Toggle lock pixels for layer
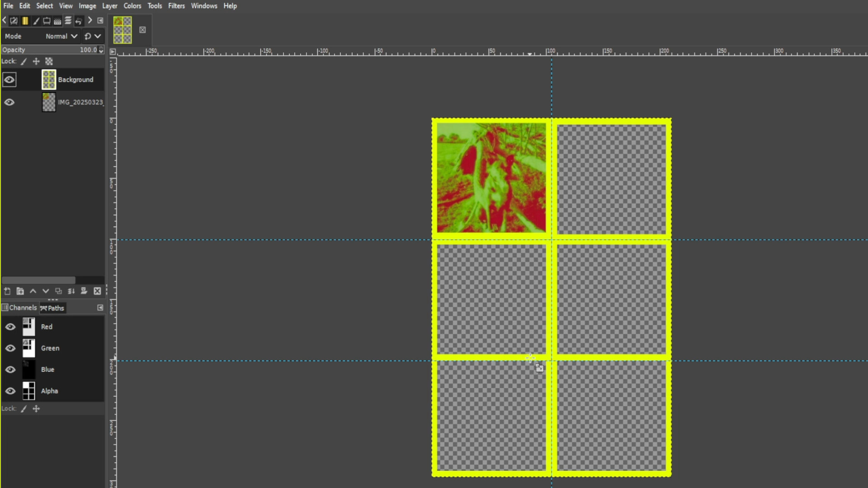 [x=24, y=61]
